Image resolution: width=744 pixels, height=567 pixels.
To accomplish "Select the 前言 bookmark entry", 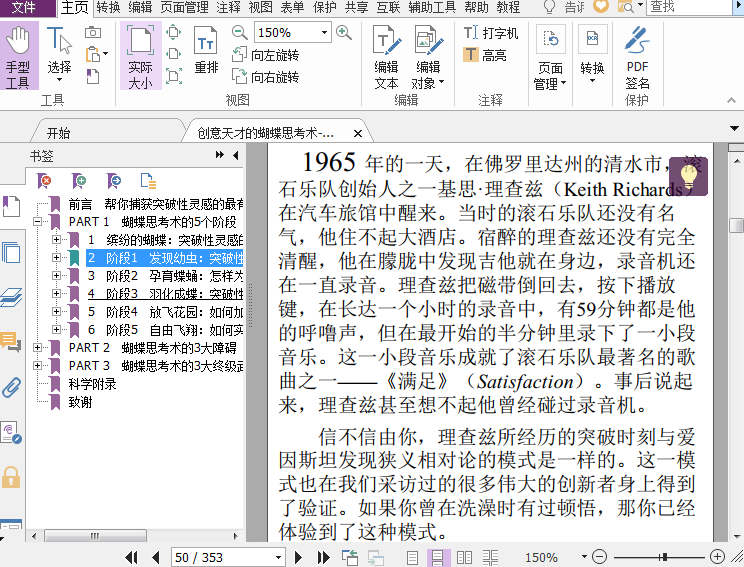I will pyautogui.click(x=156, y=204).
